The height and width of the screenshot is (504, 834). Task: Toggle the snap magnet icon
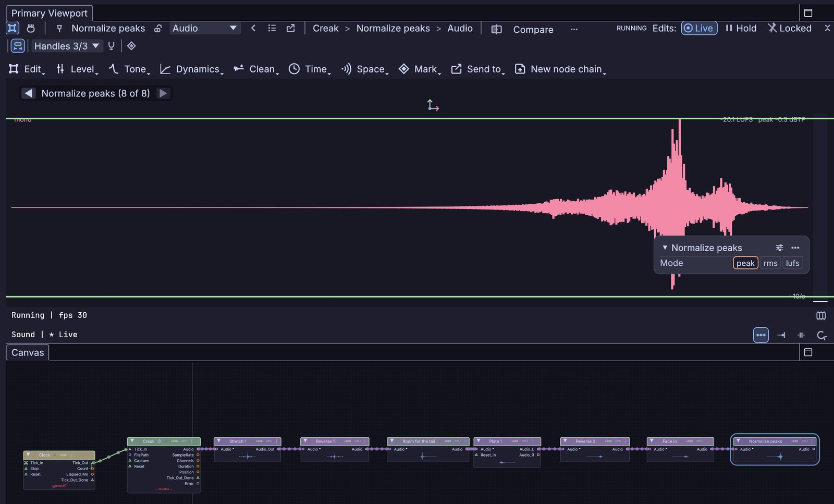point(111,46)
